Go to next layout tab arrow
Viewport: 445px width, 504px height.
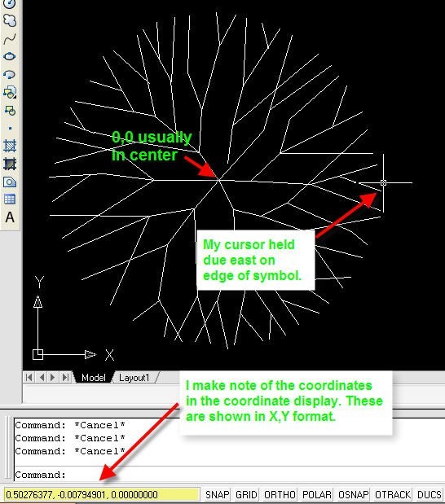click(x=53, y=377)
